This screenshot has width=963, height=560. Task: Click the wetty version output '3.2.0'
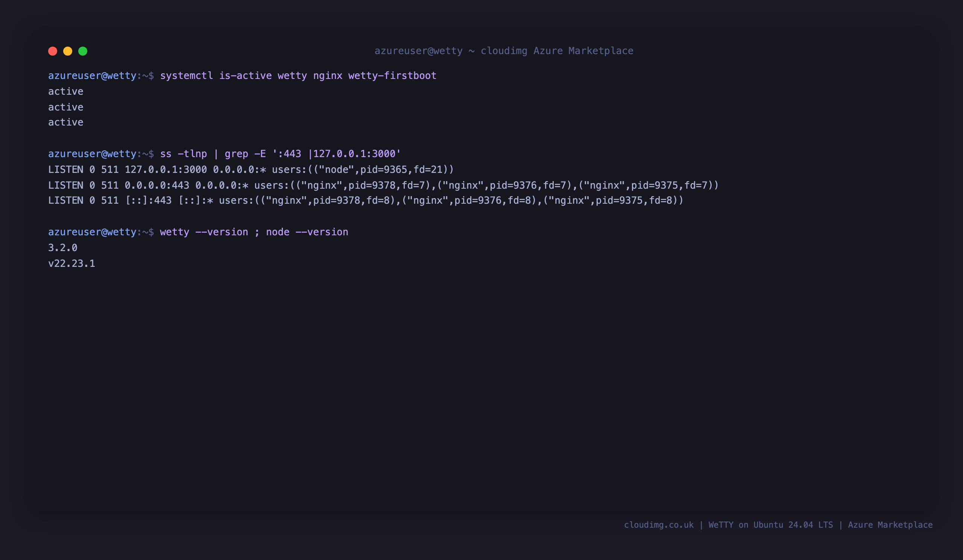[63, 248]
